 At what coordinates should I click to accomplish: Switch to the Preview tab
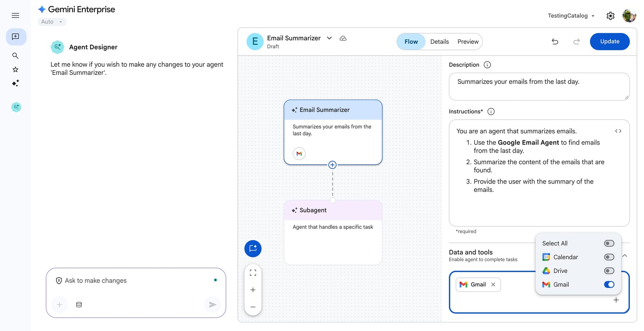[x=468, y=42]
